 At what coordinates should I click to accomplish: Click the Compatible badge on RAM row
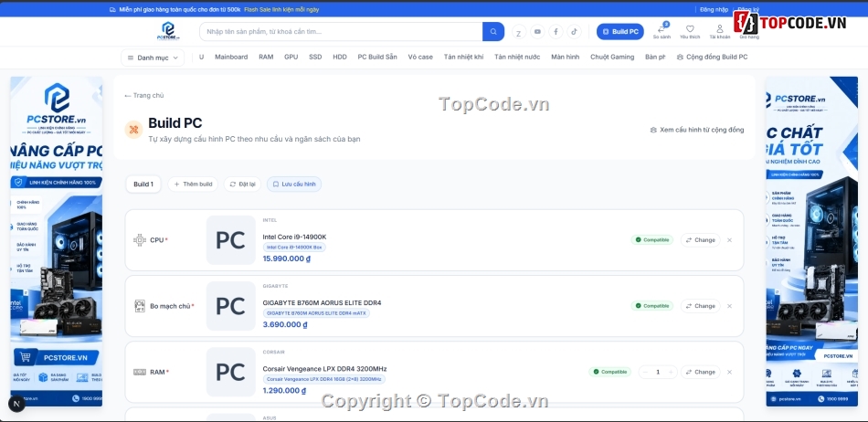click(609, 372)
